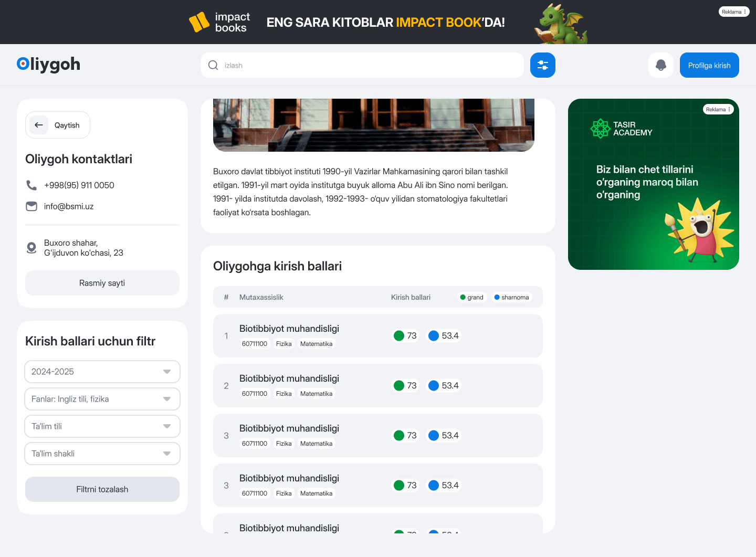The height and width of the screenshot is (557, 756).
Task: Click the email envelope icon
Action: pos(31,206)
